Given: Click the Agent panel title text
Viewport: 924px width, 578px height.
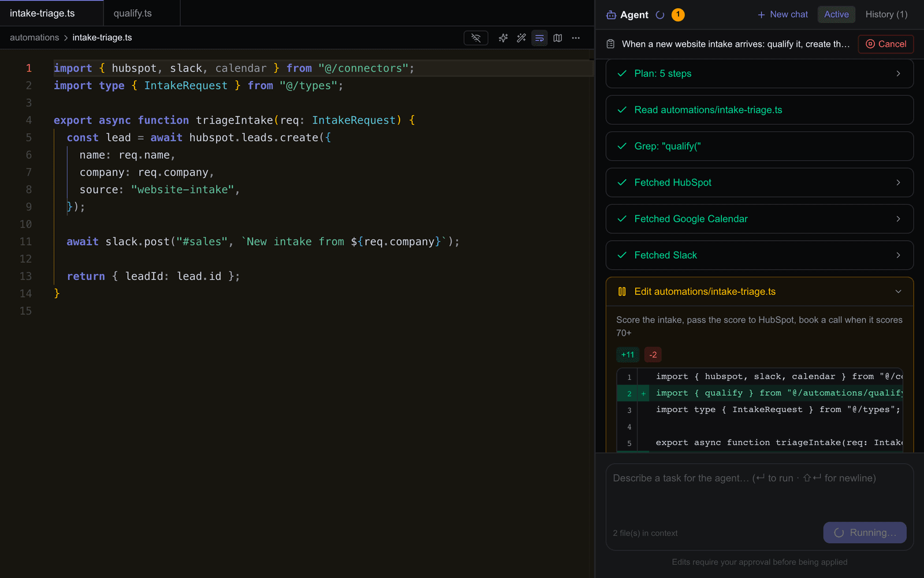Looking at the screenshot, I should (634, 15).
